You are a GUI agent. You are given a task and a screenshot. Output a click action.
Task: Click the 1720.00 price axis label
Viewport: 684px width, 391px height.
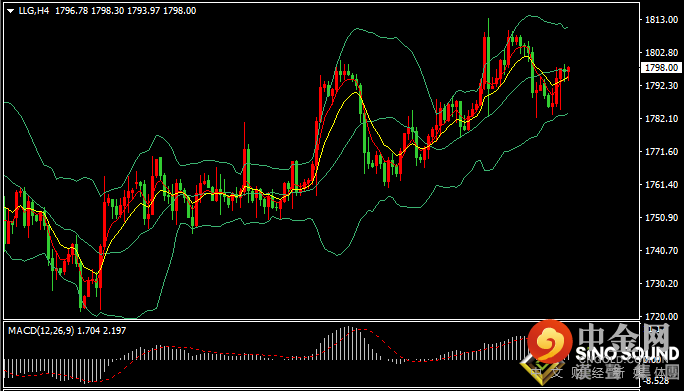662,316
